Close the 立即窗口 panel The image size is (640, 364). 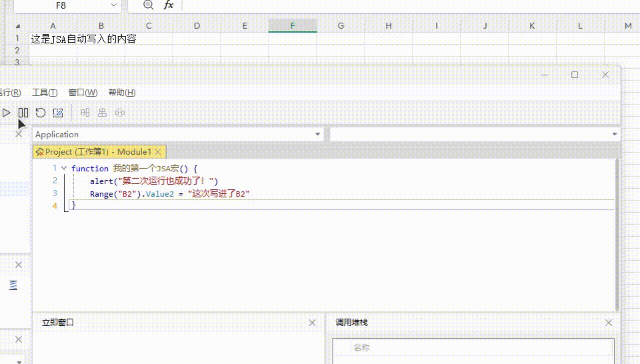pos(312,323)
